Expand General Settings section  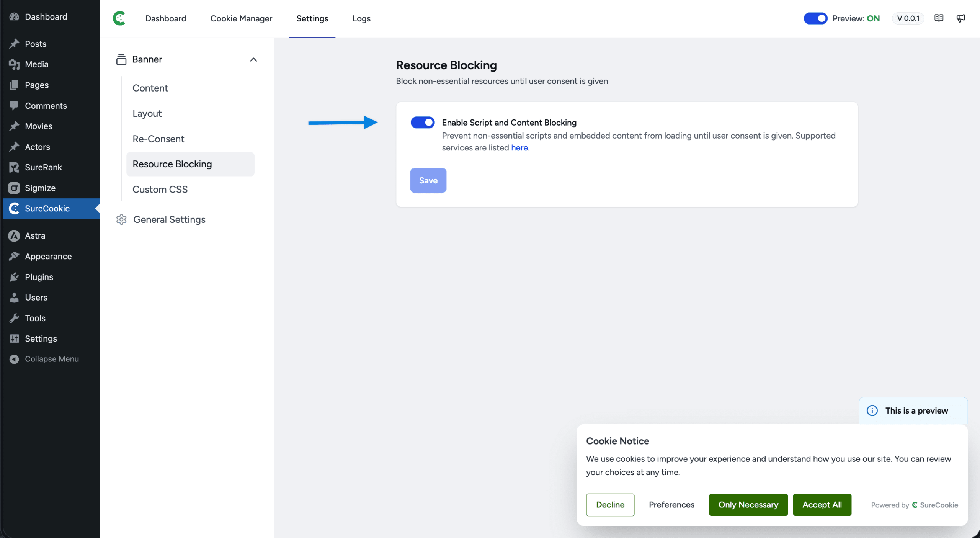click(x=169, y=219)
